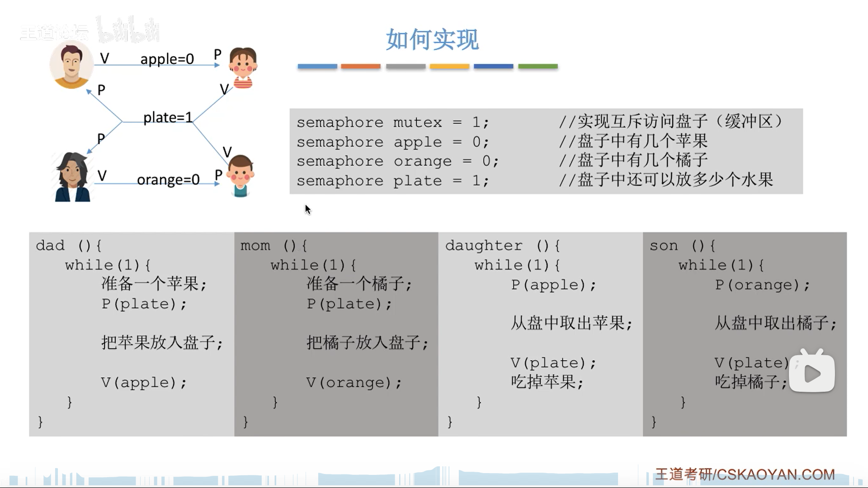Image resolution: width=868 pixels, height=488 pixels.
Task: Click "吃掉橘子;" in the son block
Action: pyautogui.click(x=751, y=382)
